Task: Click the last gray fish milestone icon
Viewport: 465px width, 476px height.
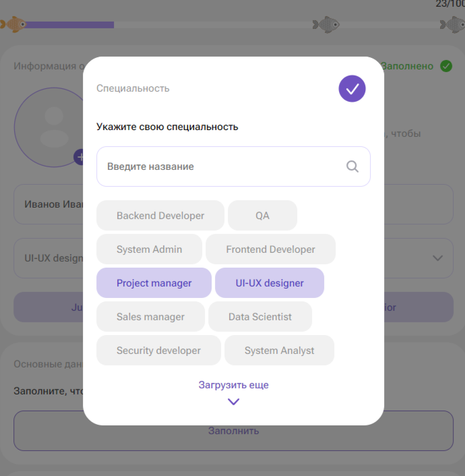Action: (x=452, y=24)
